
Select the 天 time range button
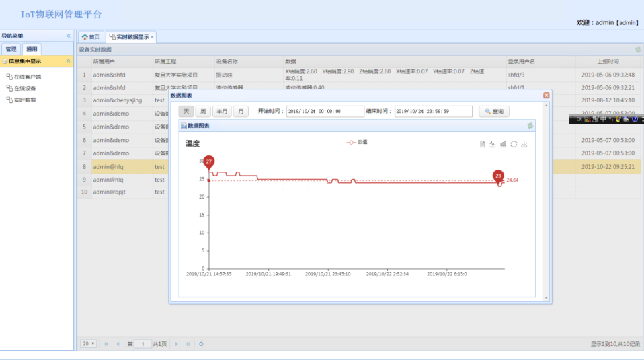pos(186,111)
